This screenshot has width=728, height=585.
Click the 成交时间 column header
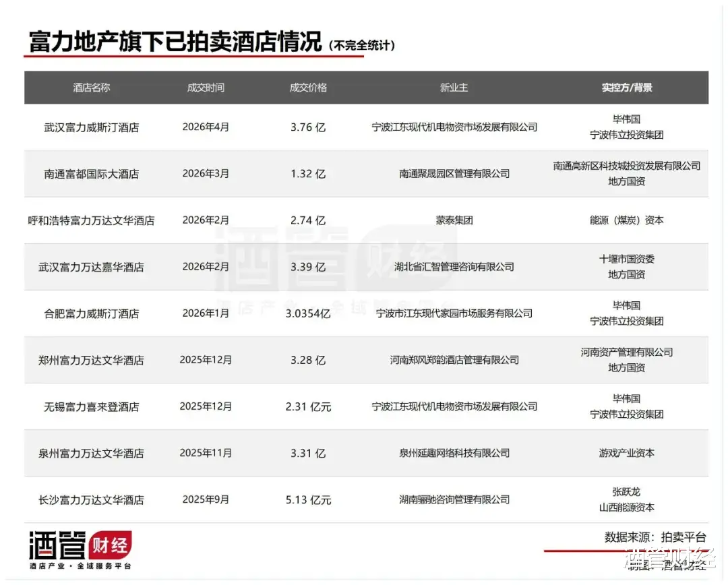206,88
